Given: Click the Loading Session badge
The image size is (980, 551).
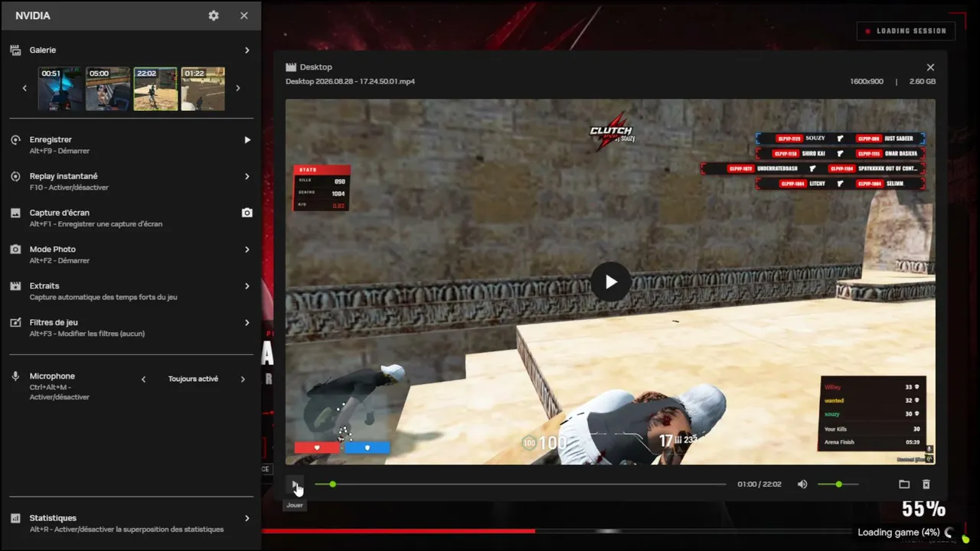Looking at the screenshot, I should pyautogui.click(x=906, y=31).
